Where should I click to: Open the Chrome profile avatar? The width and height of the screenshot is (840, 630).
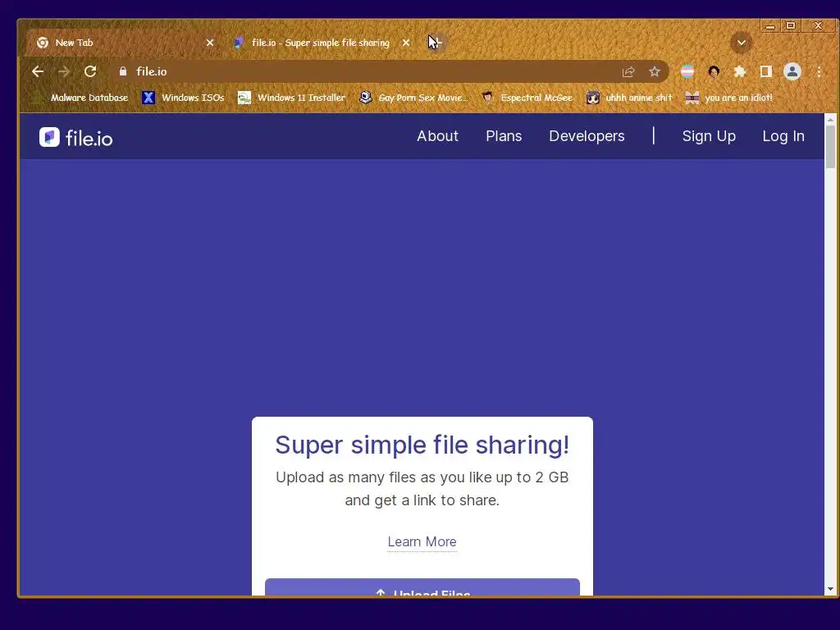pyautogui.click(x=792, y=72)
